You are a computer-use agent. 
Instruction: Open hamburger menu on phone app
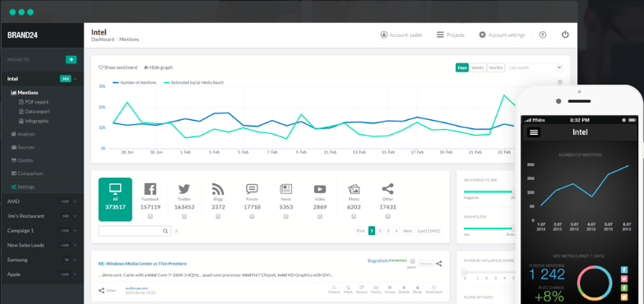click(x=534, y=132)
